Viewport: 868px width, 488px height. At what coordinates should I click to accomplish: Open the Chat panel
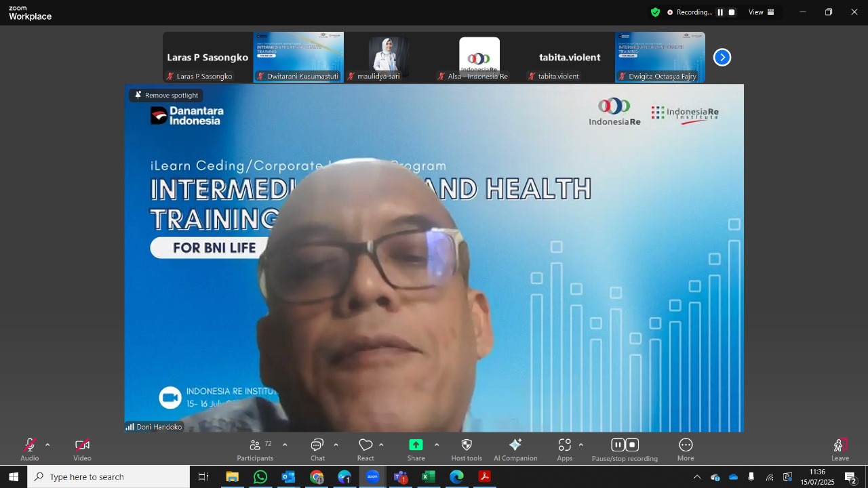317,449
